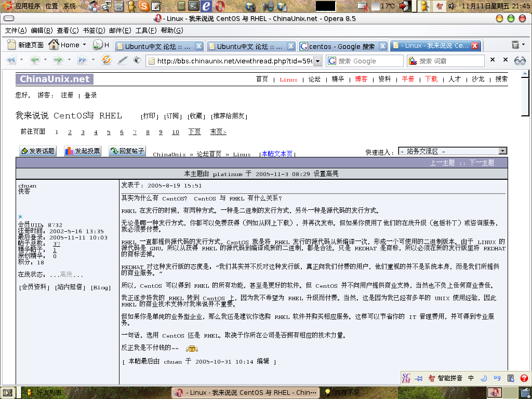Image resolution: width=532 pixels, height=399 pixels.
Task: Switch to the centos - Google 搜索 tab
Action: (343, 46)
